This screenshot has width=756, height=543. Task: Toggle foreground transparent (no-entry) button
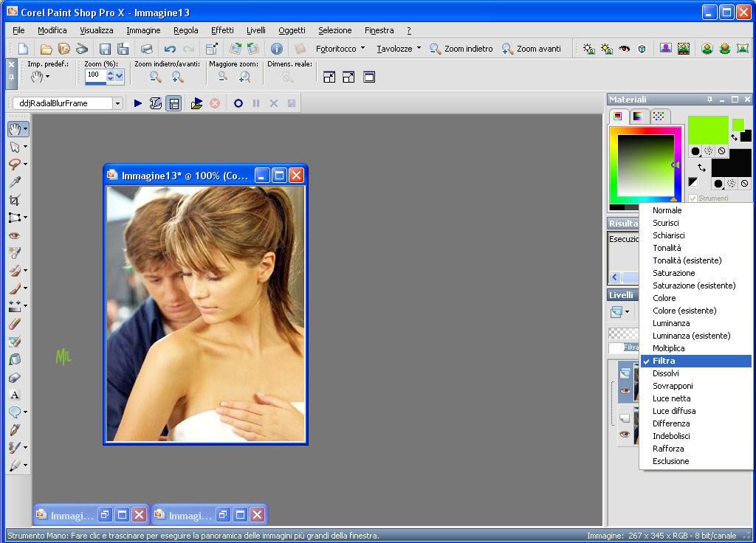tap(721, 151)
